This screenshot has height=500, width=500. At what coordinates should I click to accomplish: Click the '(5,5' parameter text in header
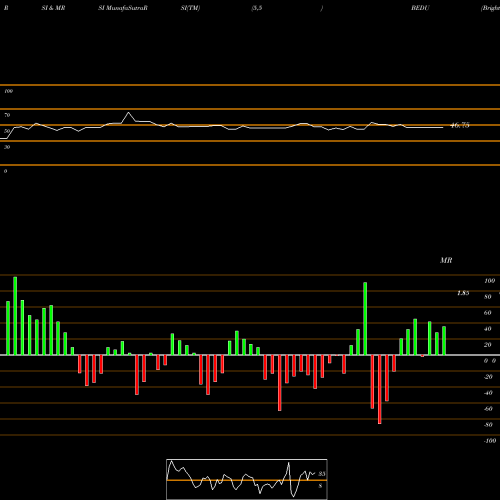[257, 8]
